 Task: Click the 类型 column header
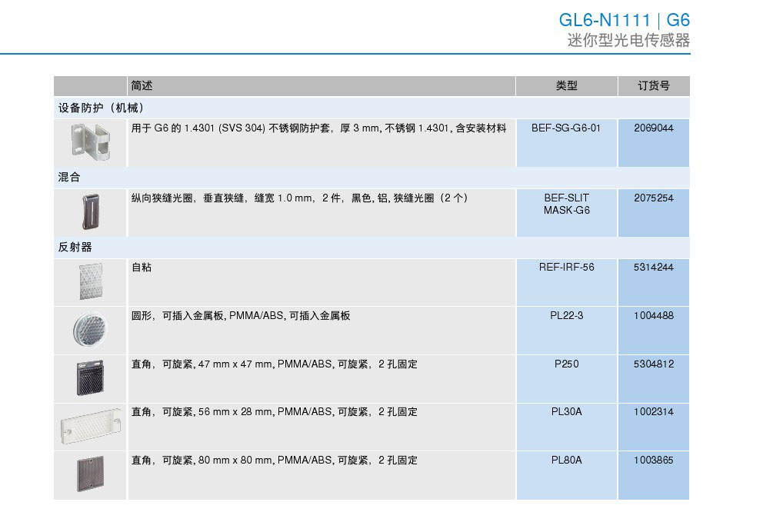[566, 85]
